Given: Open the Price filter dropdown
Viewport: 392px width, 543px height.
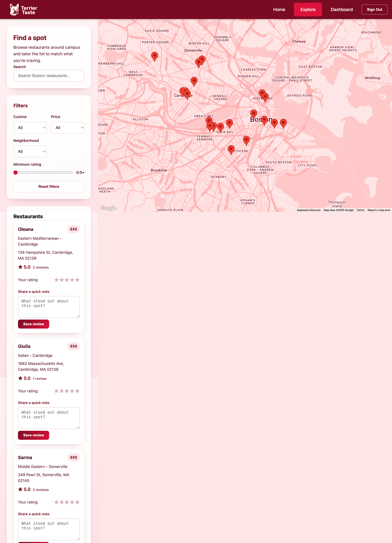Looking at the screenshot, I should 68,128.
